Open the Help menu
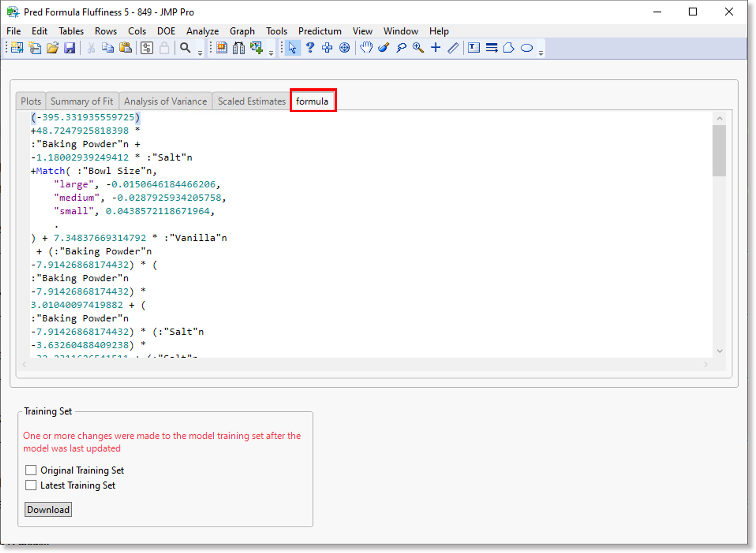 439,31
